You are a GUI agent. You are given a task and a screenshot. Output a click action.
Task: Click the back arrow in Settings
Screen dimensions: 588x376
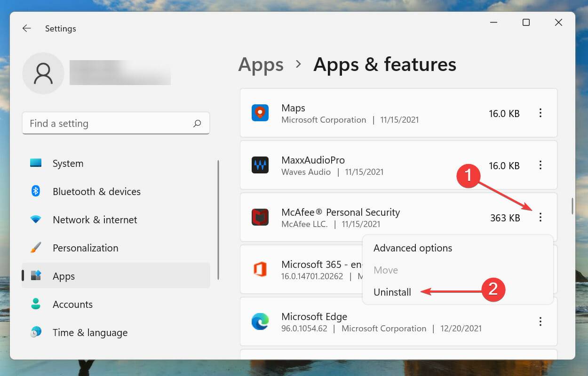[x=26, y=28]
